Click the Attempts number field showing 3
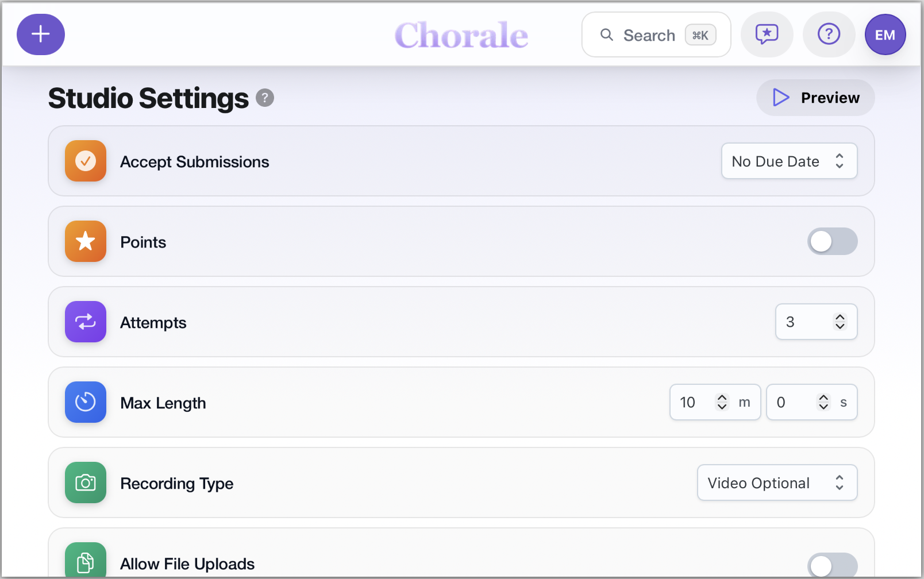 (817, 322)
